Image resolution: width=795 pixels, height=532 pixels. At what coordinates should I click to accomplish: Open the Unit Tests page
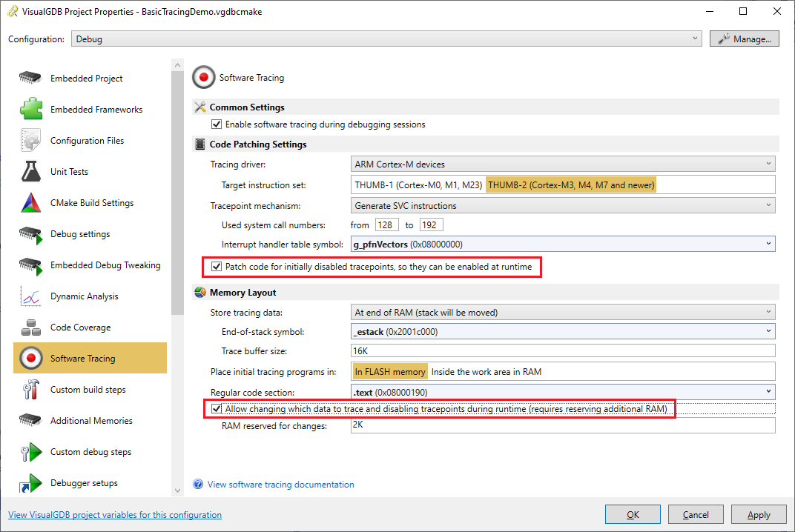pos(90,171)
